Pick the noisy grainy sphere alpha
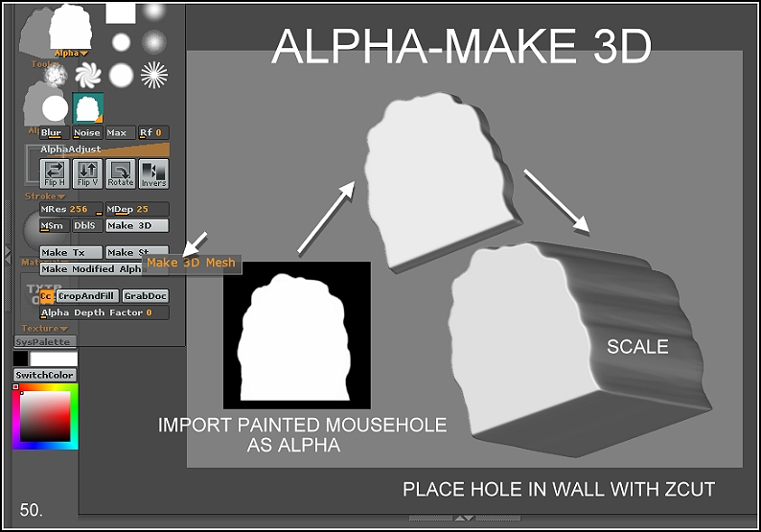Image resolution: width=761 pixels, height=532 pixels. coord(154,42)
